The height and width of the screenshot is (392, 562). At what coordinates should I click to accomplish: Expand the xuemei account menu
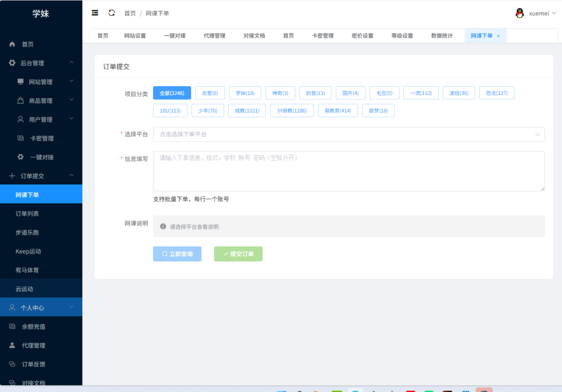coord(538,12)
